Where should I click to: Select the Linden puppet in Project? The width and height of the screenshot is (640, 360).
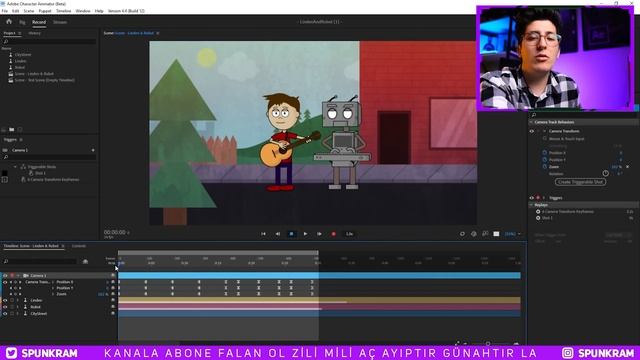20,61
